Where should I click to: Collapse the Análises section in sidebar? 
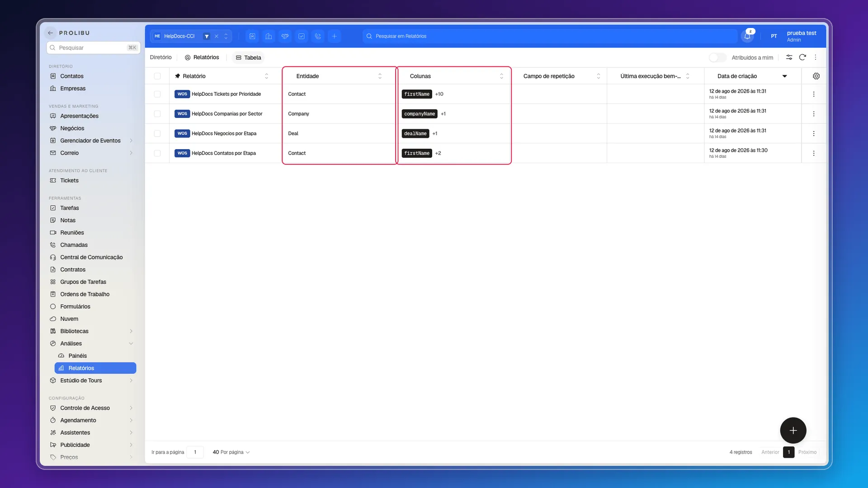[131, 343]
